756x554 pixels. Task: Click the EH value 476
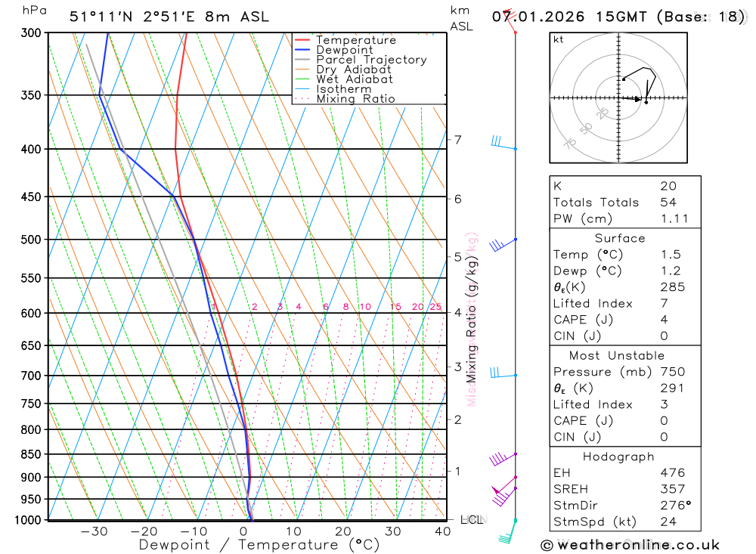pyautogui.click(x=672, y=473)
